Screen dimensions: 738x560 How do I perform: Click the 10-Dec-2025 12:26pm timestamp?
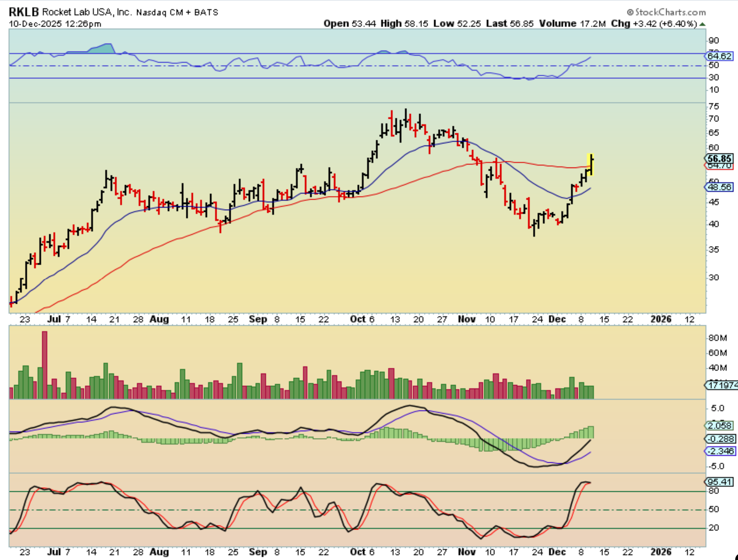[x=55, y=23]
